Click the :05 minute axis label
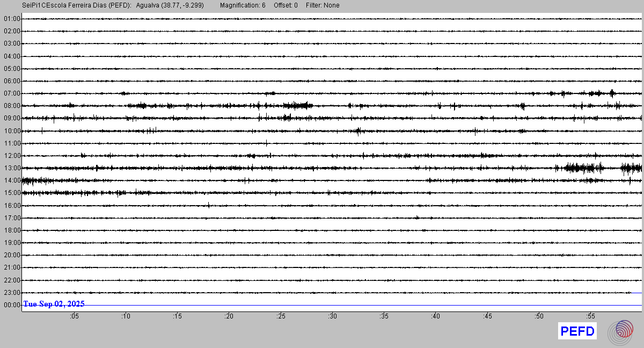 click(x=74, y=316)
